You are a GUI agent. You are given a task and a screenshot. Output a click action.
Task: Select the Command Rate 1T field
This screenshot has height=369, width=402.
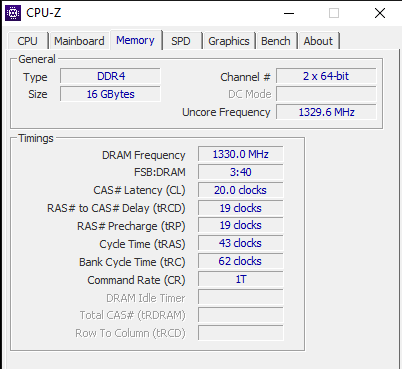coord(241,279)
